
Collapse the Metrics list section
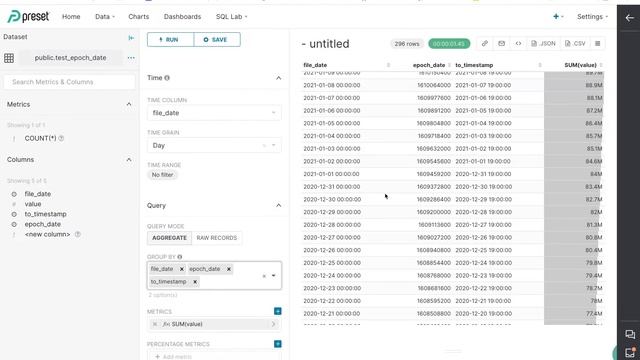click(129, 104)
